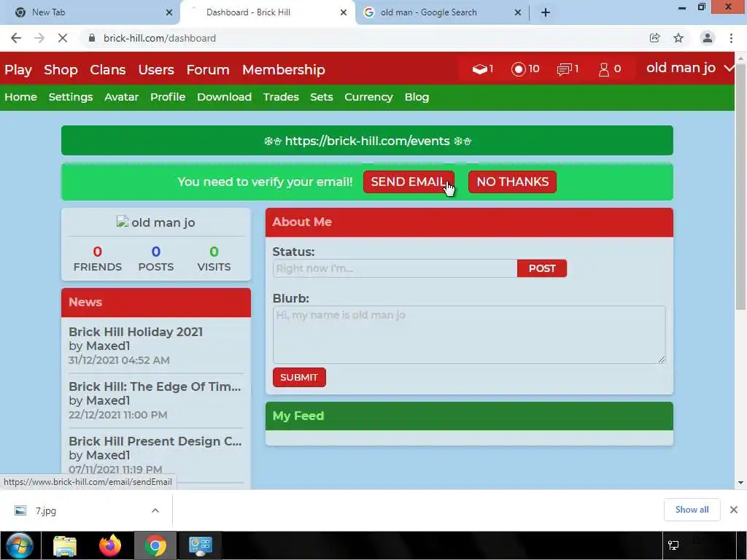Click the Chrome icon in the taskbar
Screen dimensions: 747x560
[x=155, y=545]
